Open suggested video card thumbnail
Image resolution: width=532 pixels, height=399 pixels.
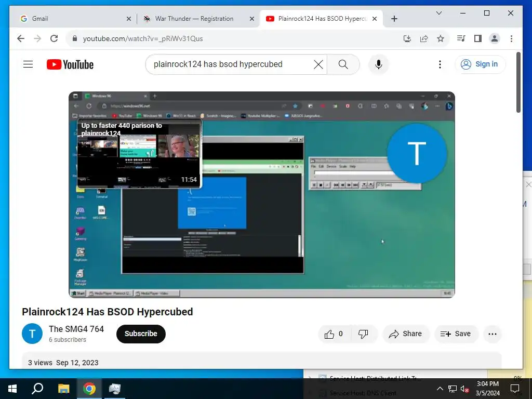coord(139,153)
